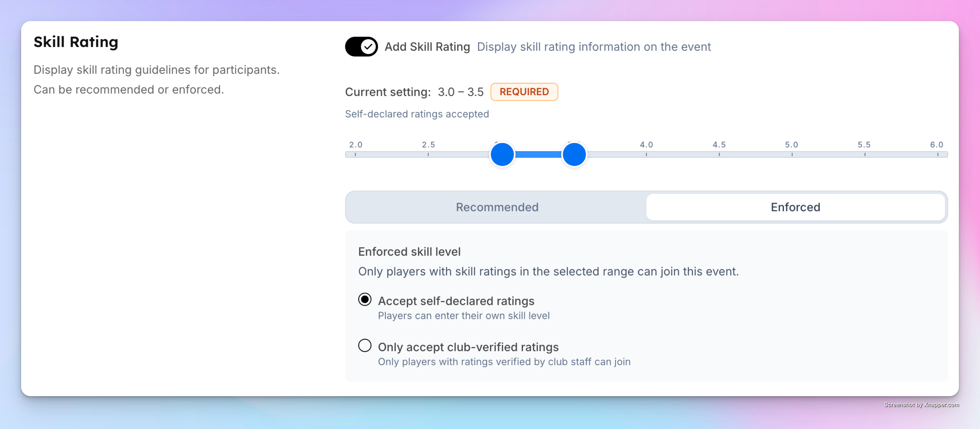Click the blue filled range between slider handles
This screenshot has width=980, height=429.
tap(538, 154)
